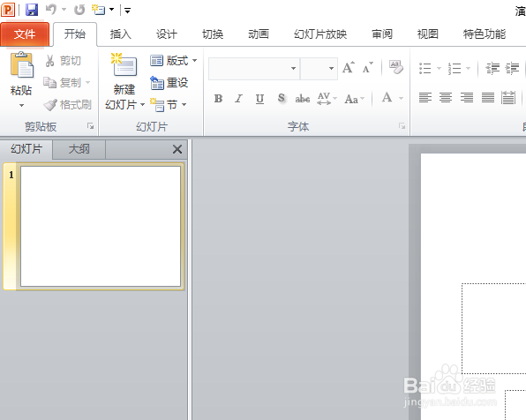The image size is (526, 420).
Task: Apply bullet list formatting
Action: click(x=425, y=69)
